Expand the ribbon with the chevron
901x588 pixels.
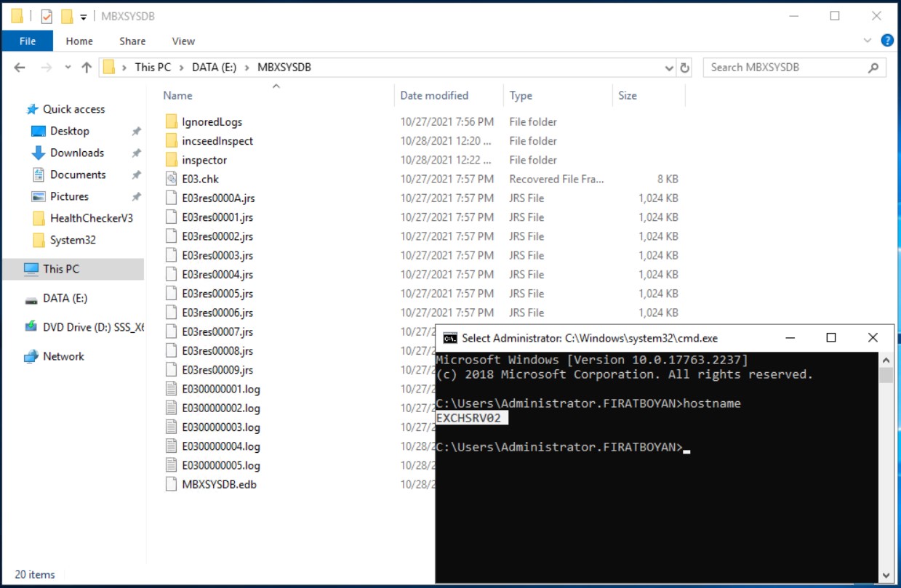pos(868,41)
